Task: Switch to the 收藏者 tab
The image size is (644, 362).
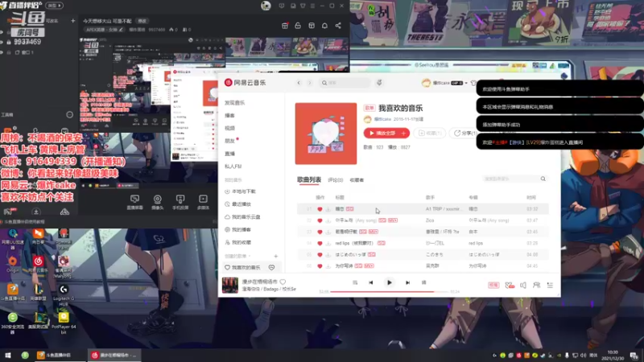Action: [x=357, y=179]
